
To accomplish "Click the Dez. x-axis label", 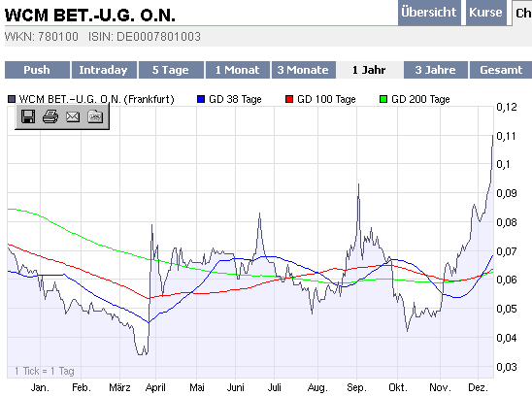I will [x=478, y=387].
